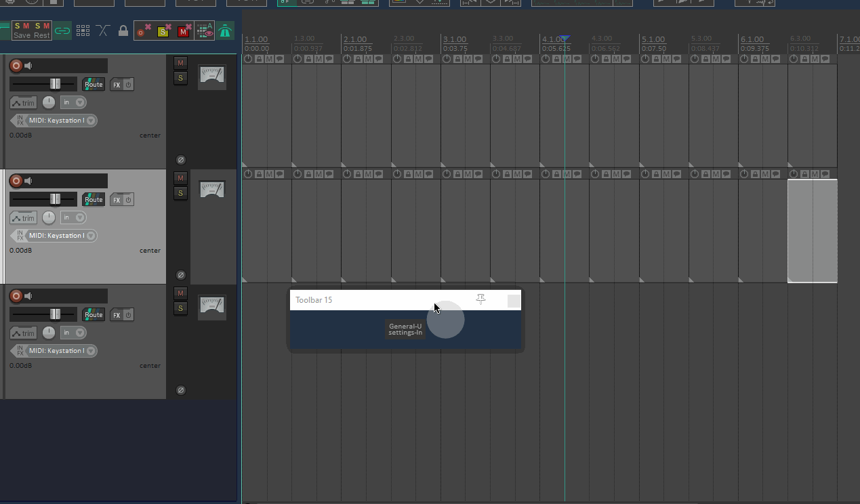Click the volume fader on the second track

[x=55, y=199]
